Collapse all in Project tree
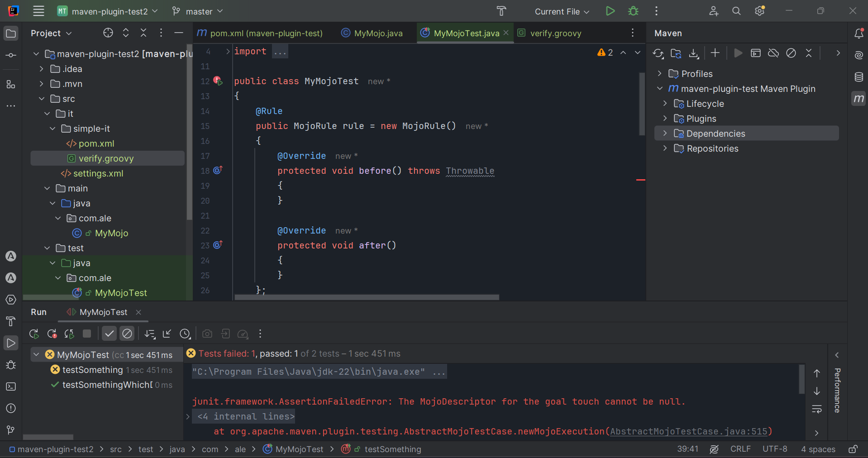 click(143, 33)
